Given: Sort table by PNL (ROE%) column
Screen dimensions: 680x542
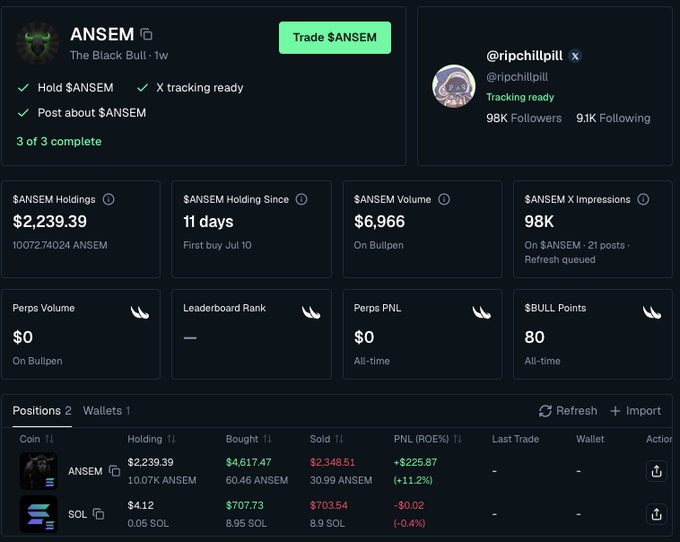Looking at the screenshot, I should pyautogui.click(x=428, y=439).
